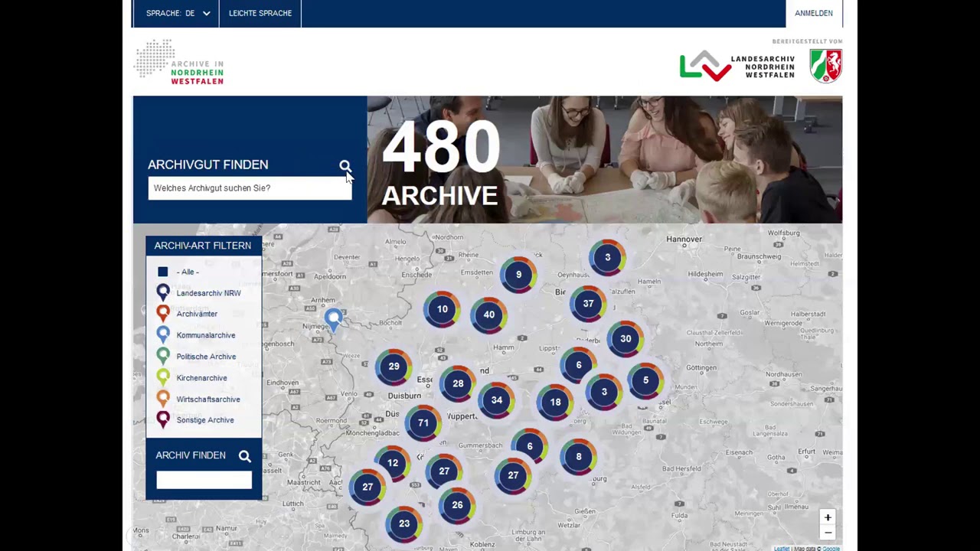Open map cluster with 5 archives
980x551 pixels.
point(645,380)
